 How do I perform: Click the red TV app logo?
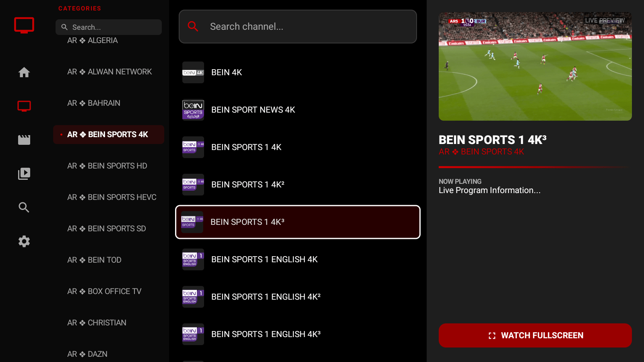(24, 25)
